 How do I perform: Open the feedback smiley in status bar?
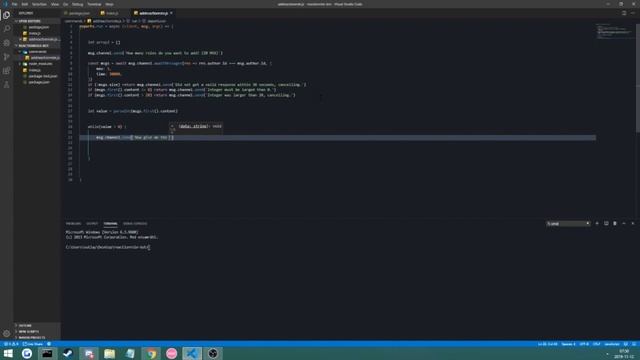coord(626,344)
